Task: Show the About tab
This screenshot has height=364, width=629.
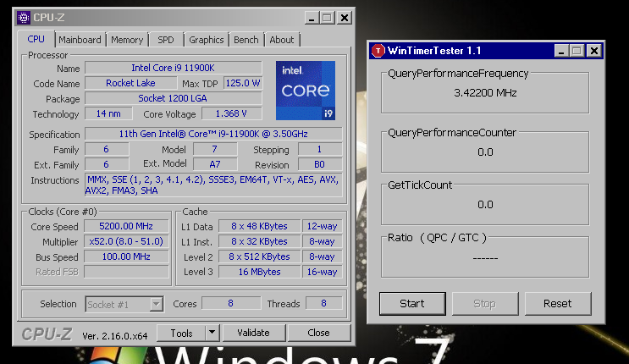Action: coord(282,40)
